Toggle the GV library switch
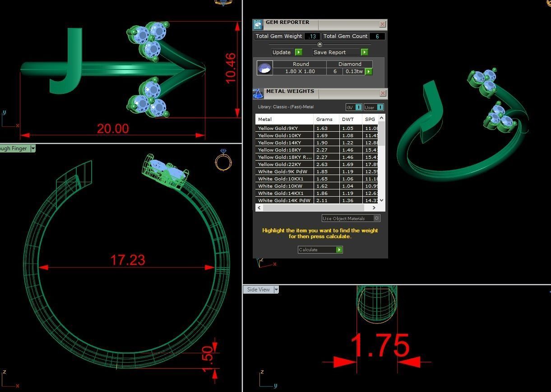The image size is (551, 392). pyautogui.click(x=358, y=107)
